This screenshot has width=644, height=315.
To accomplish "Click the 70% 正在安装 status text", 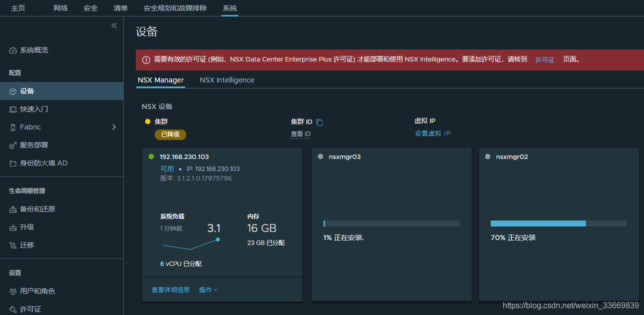I will click(x=513, y=237).
